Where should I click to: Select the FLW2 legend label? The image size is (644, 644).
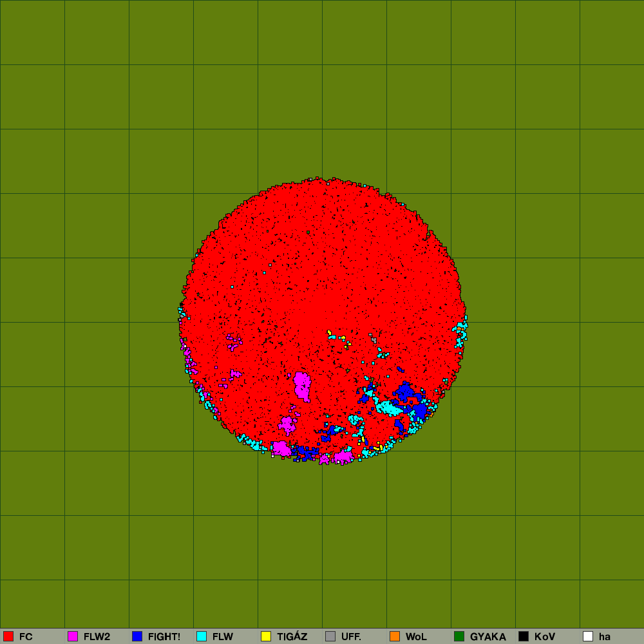tap(97, 637)
